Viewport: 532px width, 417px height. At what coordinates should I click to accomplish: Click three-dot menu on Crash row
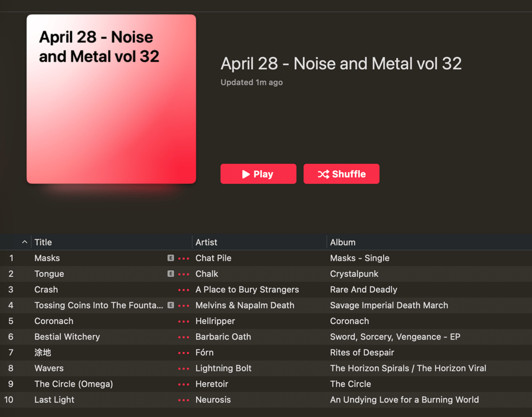coord(183,290)
